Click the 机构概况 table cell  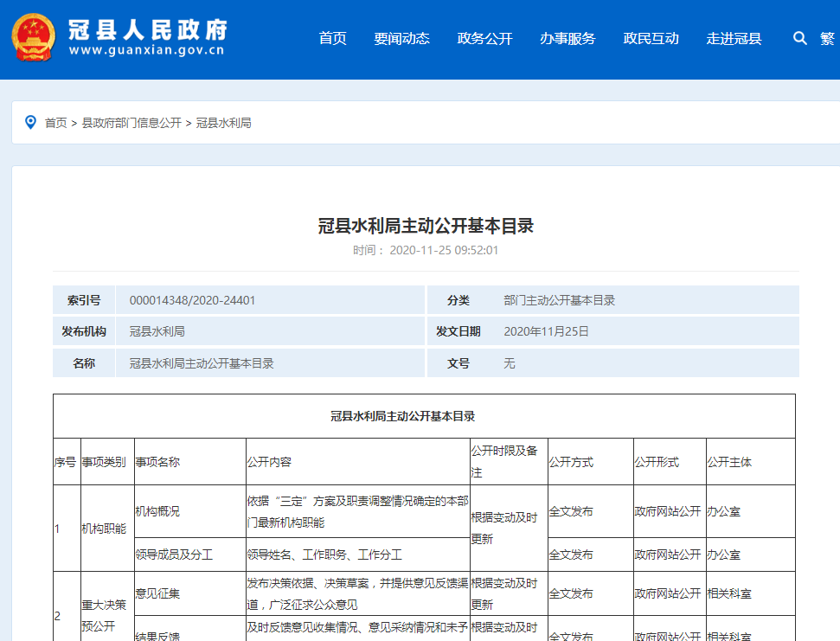pos(157,511)
